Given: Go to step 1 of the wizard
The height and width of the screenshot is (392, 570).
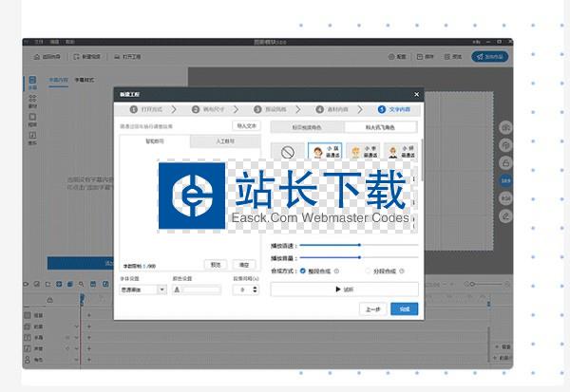Looking at the screenshot, I should tap(146, 109).
